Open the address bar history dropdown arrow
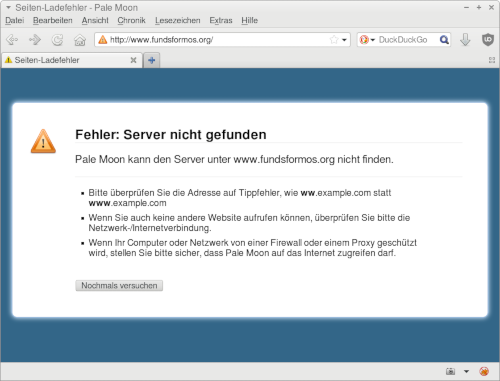 point(345,40)
